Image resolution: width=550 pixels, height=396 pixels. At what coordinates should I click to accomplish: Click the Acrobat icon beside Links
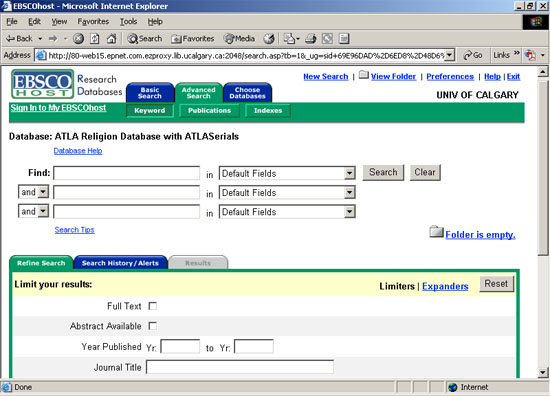530,55
